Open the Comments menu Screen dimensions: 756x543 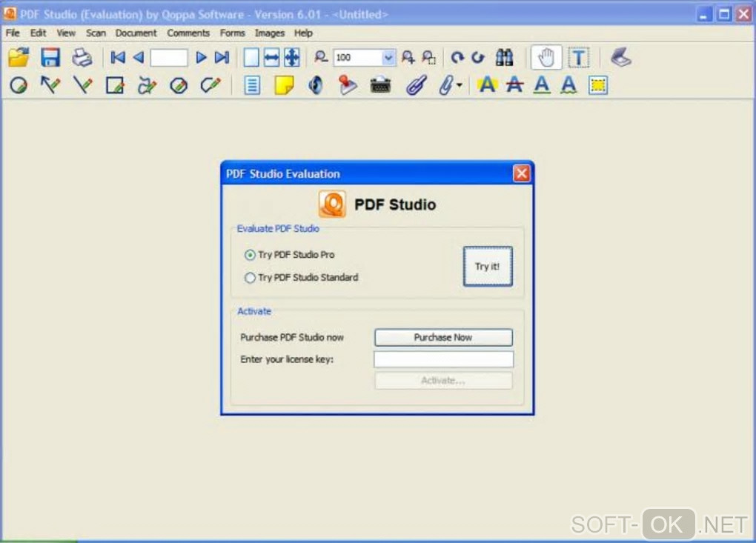pyautogui.click(x=188, y=33)
